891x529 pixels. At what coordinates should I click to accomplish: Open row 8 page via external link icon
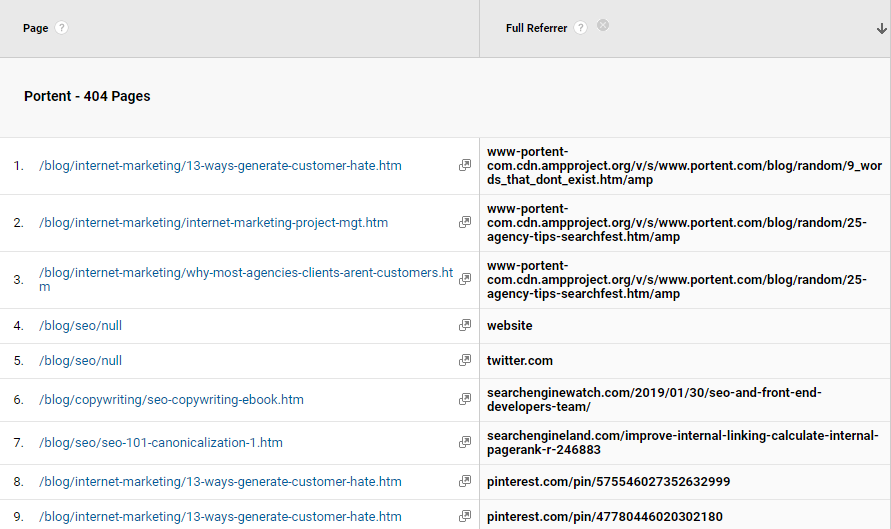[465, 482]
